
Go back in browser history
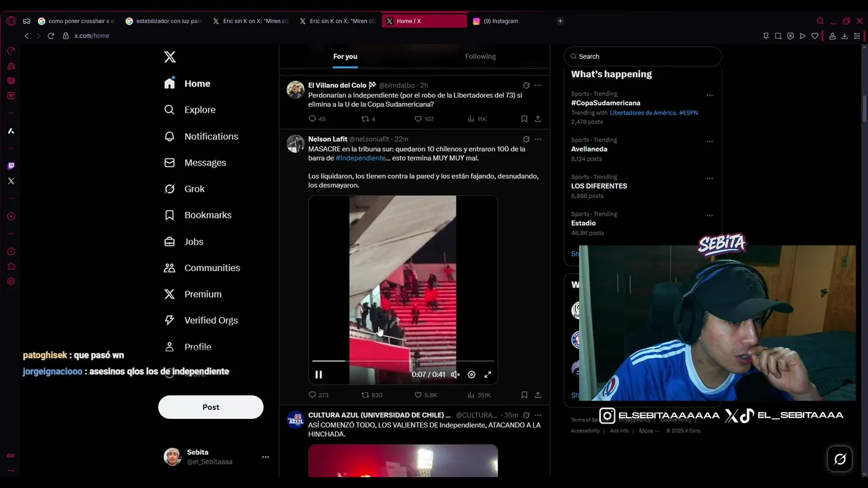(26, 36)
